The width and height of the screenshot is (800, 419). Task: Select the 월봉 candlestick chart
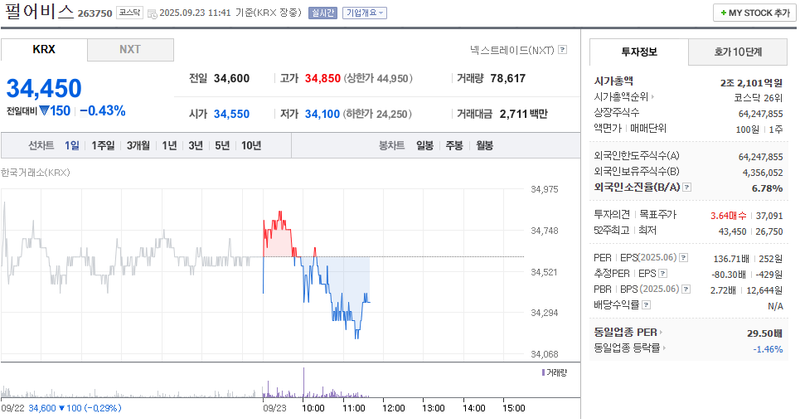tap(485, 145)
